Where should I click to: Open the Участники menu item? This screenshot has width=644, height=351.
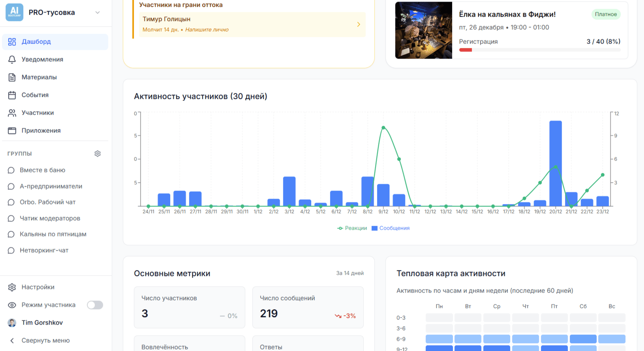click(38, 113)
